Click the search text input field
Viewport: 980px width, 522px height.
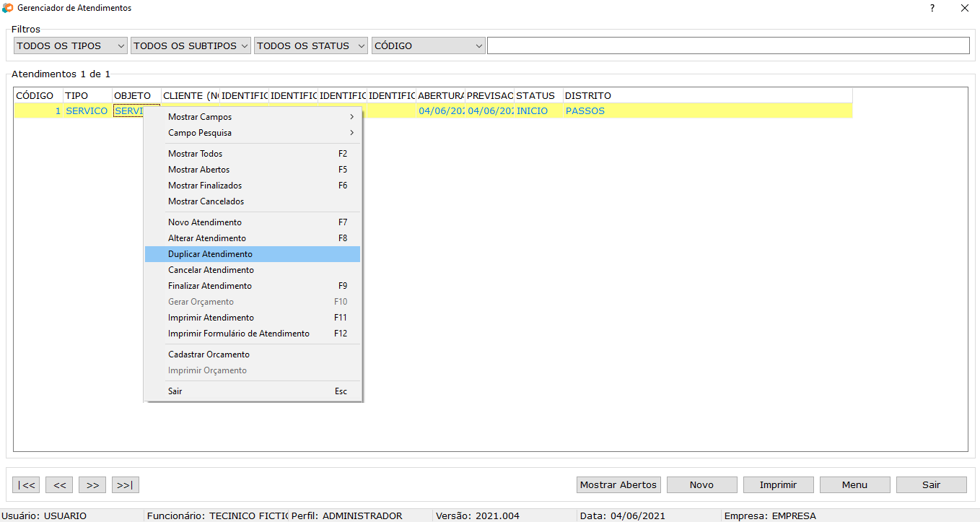pos(727,45)
